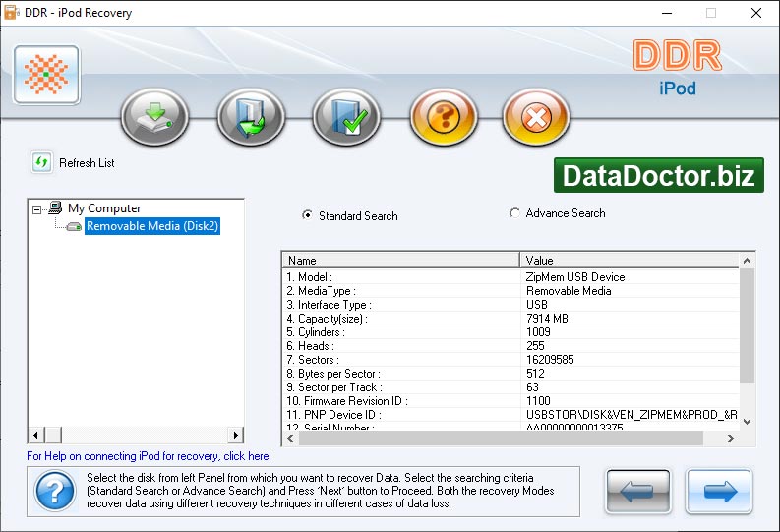
Task: Click the green Refresh List icon
Action: pos(41,162)
